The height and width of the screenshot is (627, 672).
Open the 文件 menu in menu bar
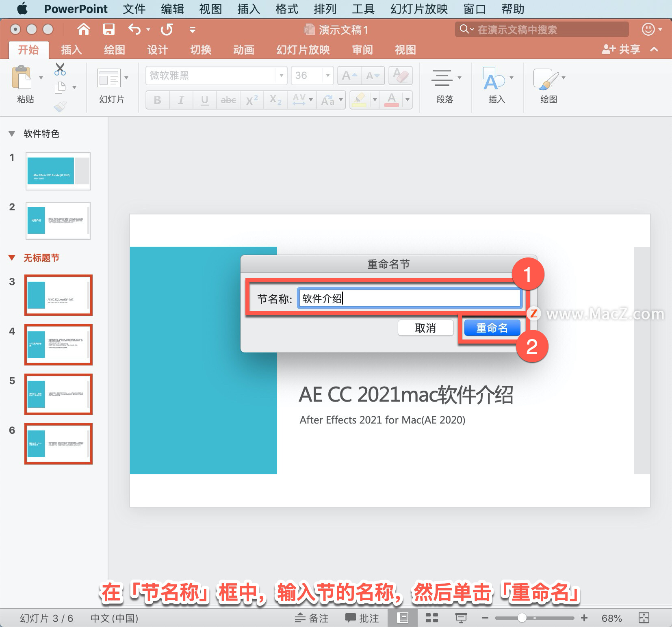(x=134, y=9)
